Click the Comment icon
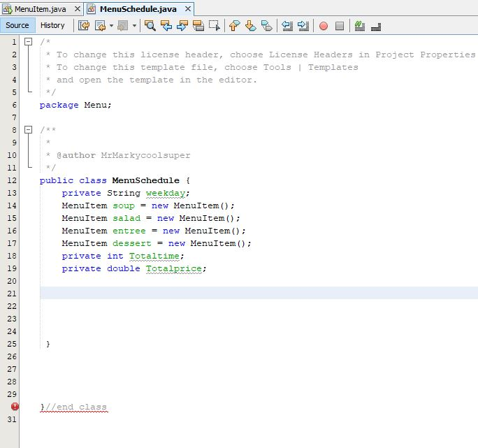Viewport: 478px width, 448px height. [x=360, y=26]
